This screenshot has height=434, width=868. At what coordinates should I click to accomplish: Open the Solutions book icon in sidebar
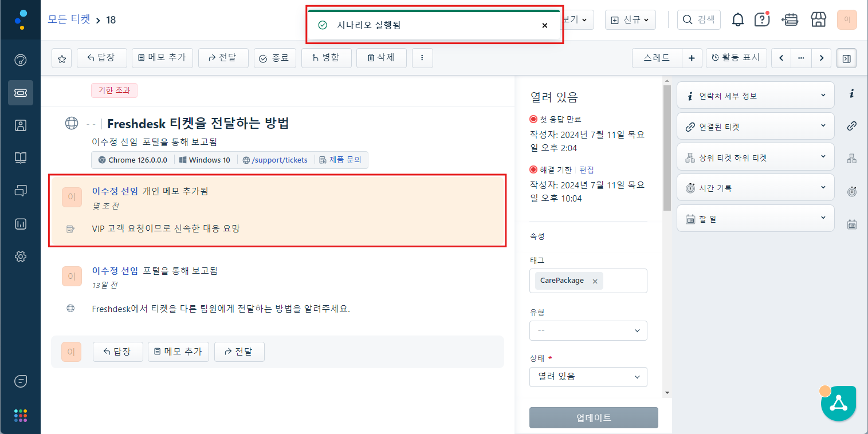[21, 158]
